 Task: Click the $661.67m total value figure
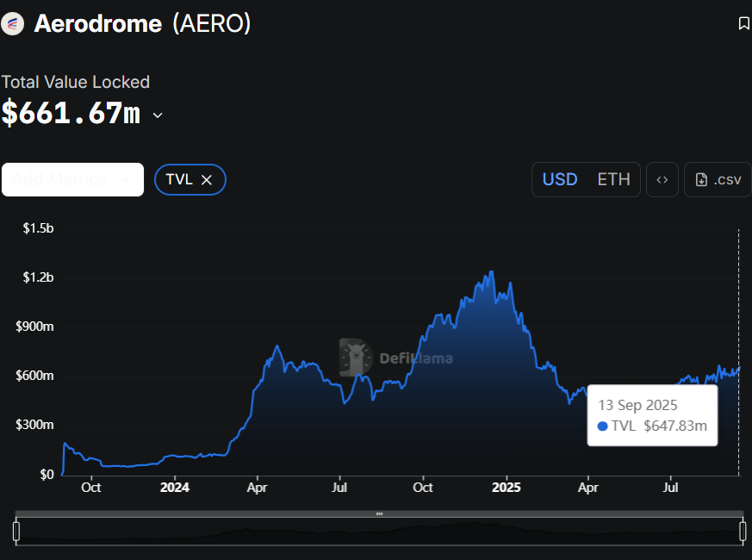click(71, 114)
